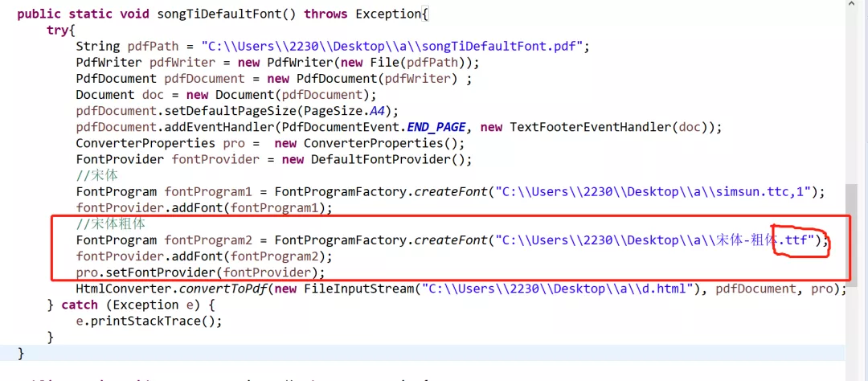Click the //宋体粗体 comment line
The image size is (868, 381).
pos(112,224)
